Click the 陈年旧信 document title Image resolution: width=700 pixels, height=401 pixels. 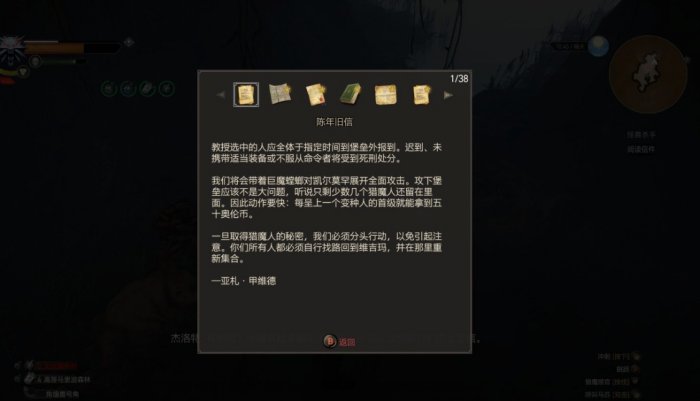click(334, 122)
